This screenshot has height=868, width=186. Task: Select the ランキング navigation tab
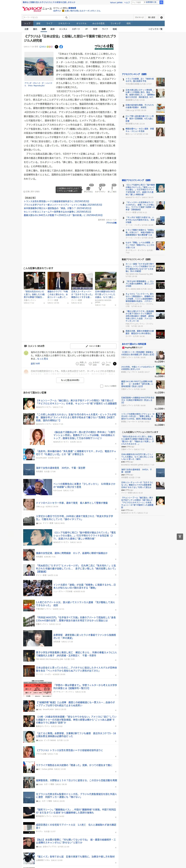115,24
